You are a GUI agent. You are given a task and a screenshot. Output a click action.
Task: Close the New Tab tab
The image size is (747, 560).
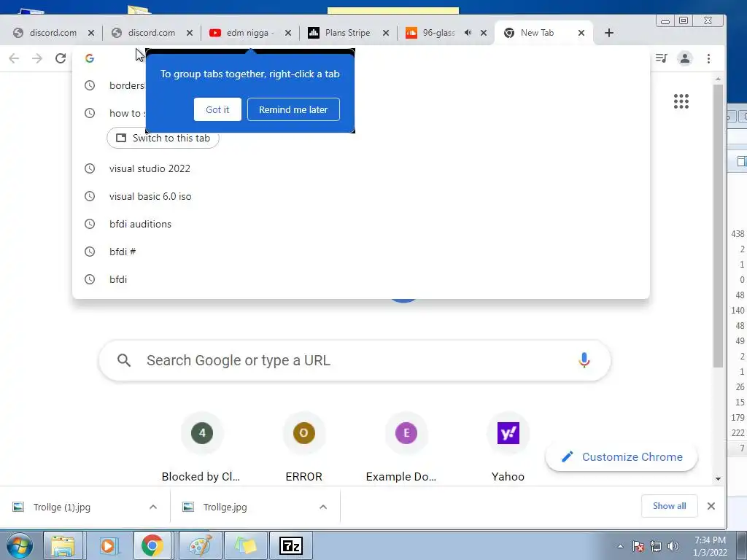pos(581,33)
